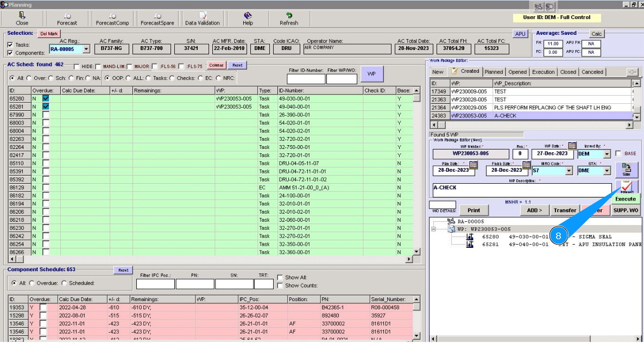Enable the HIDE checkbox
Viewport: 644px width, 343px height.
click(x=77, y=66)
